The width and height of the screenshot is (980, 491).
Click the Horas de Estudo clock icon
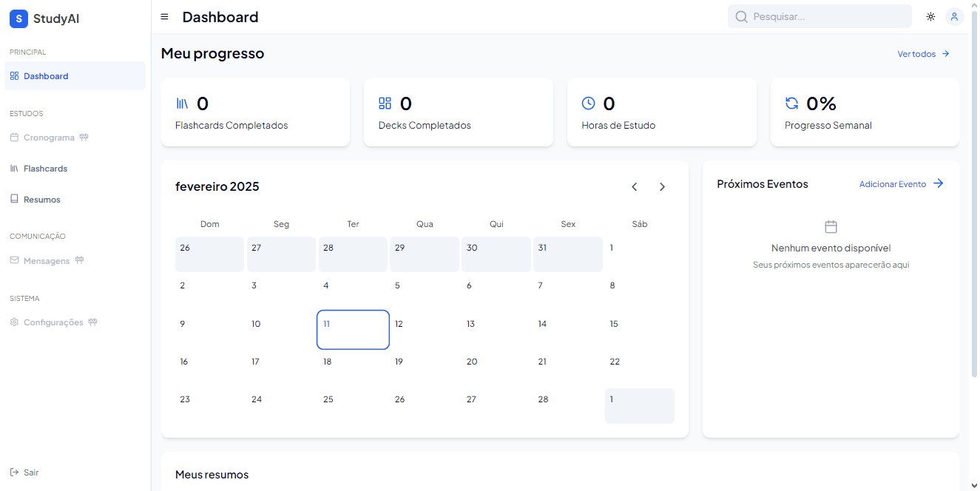(589, 103)
